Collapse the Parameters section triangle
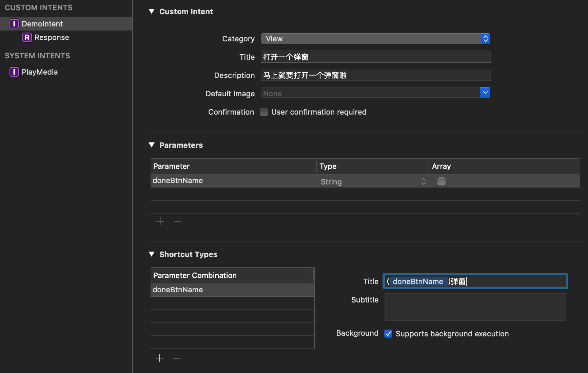The width and height of the screenshot is (588, 373). (152, 145)
